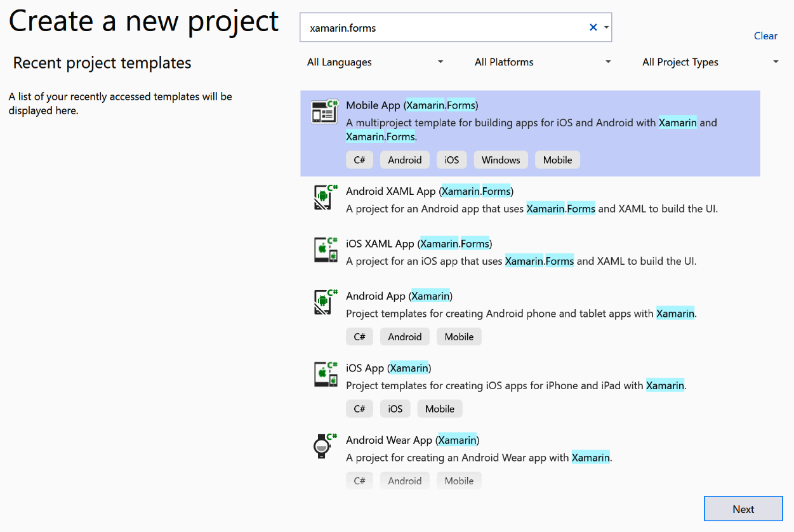Select the iOS XAML App template icon

pos(326,249)
